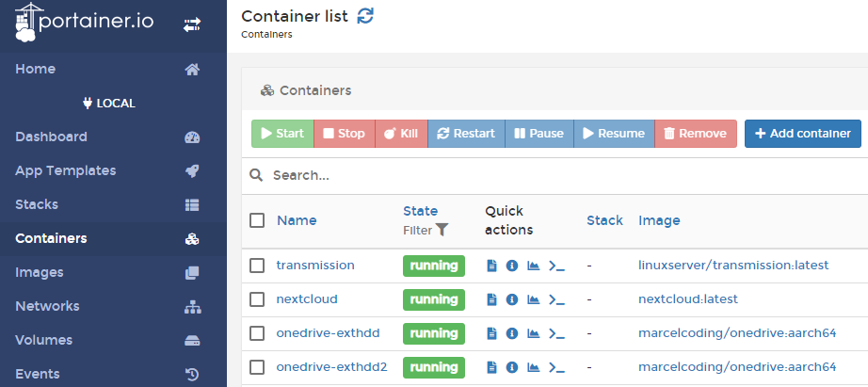Open the transmission container link
This screenshot has height=387, width=868.
[x=315, y=266]
